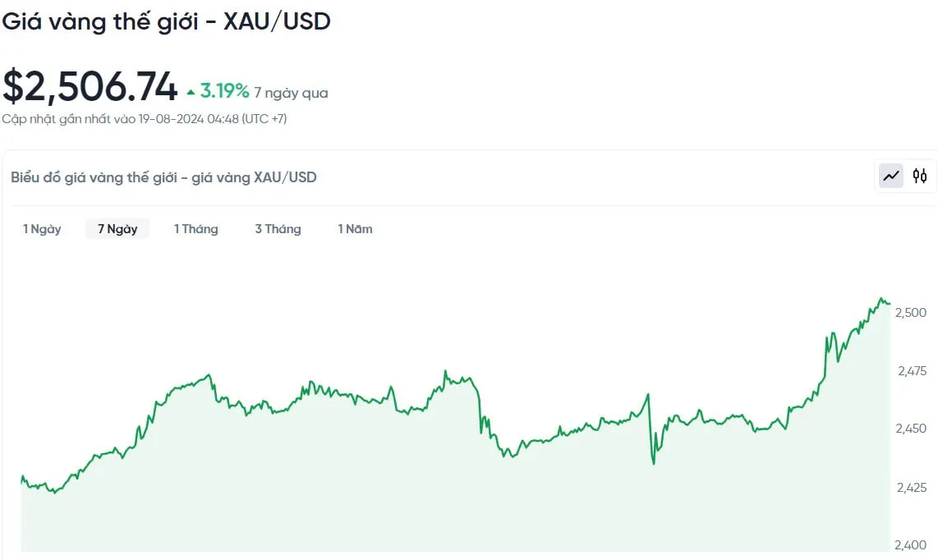Viewport: 938px width, 560px height.
Task: Click the chart title Biểu đồ giá vàng
Action: click(163, 177)
